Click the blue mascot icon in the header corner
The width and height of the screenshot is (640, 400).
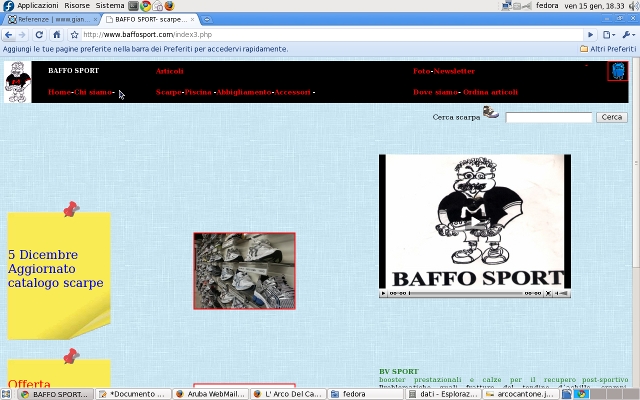tap(618, 71)
